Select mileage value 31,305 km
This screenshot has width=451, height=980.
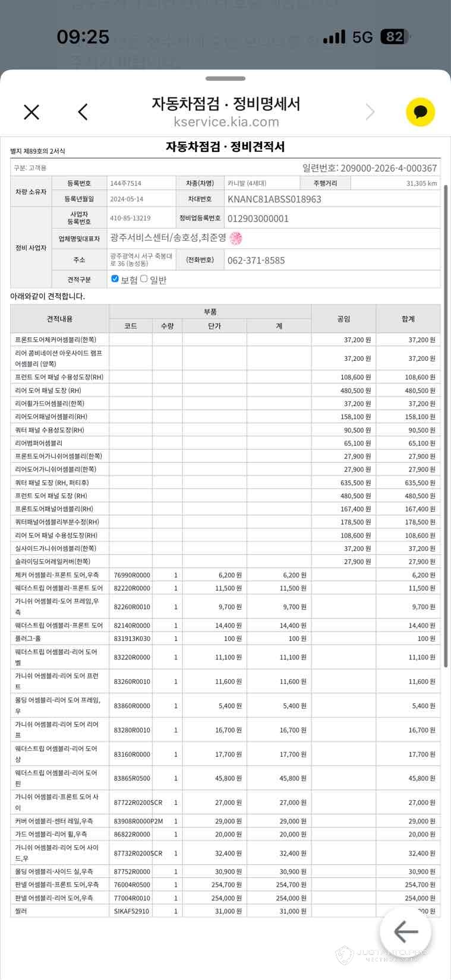421,183
